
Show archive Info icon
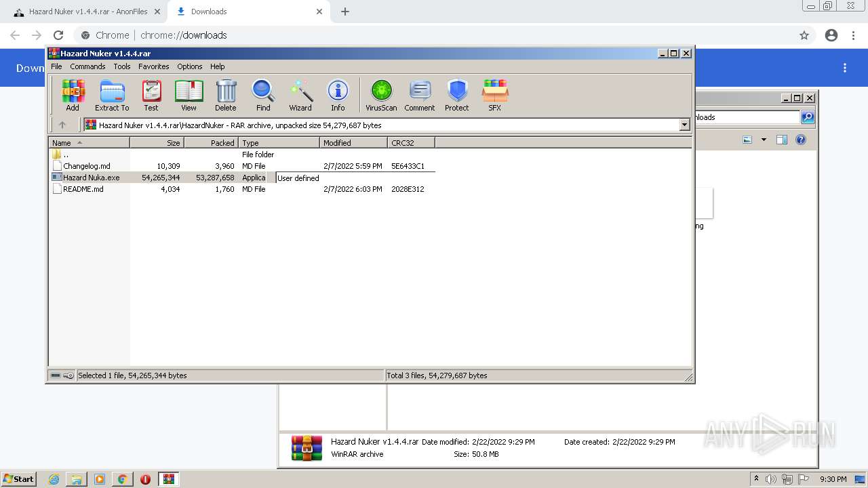pyautogui.click(x=338, y=95)
